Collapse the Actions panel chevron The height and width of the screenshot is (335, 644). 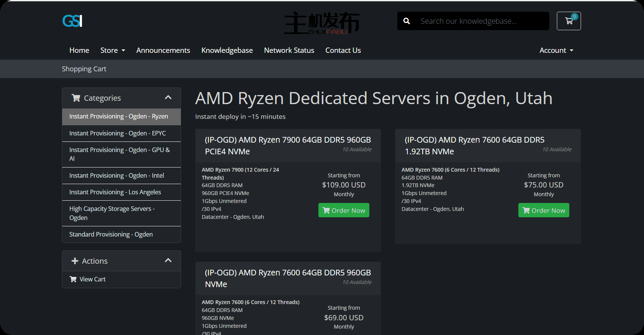pyautogui.click(x=168, y=261)
